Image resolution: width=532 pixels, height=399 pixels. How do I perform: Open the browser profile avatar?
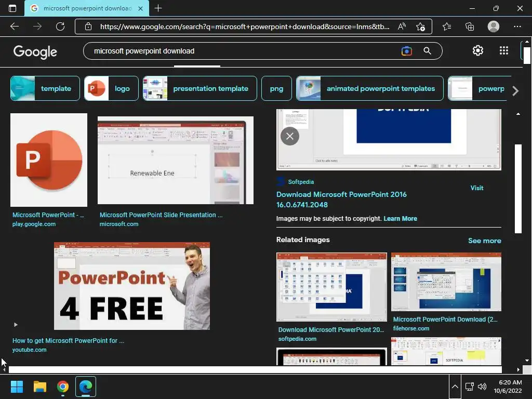coord(494,26)
